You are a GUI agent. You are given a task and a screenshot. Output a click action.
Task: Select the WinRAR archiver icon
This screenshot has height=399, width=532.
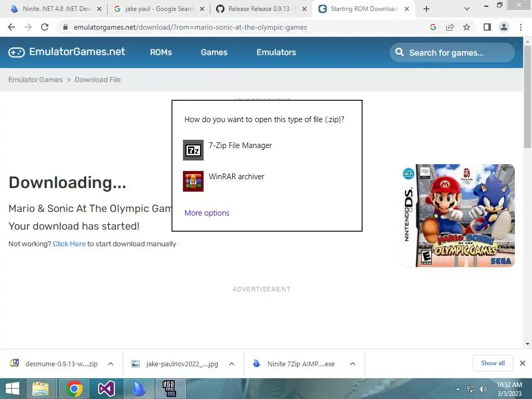[193, 181]
